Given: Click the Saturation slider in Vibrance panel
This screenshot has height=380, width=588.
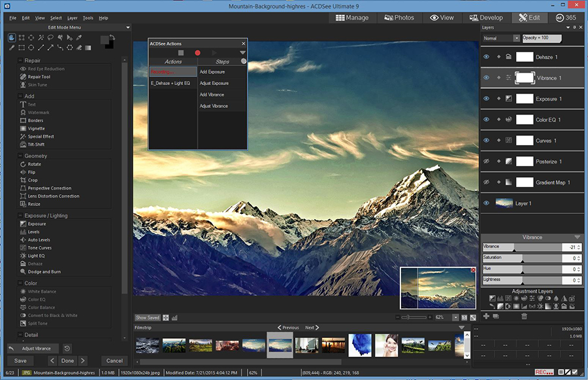Looking at the screenshot, I should (x=521, y=258).
